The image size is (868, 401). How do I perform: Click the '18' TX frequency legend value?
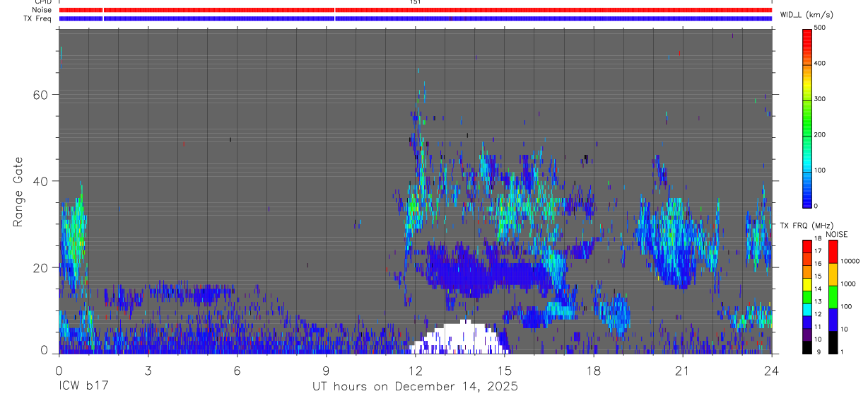point(818,238)
